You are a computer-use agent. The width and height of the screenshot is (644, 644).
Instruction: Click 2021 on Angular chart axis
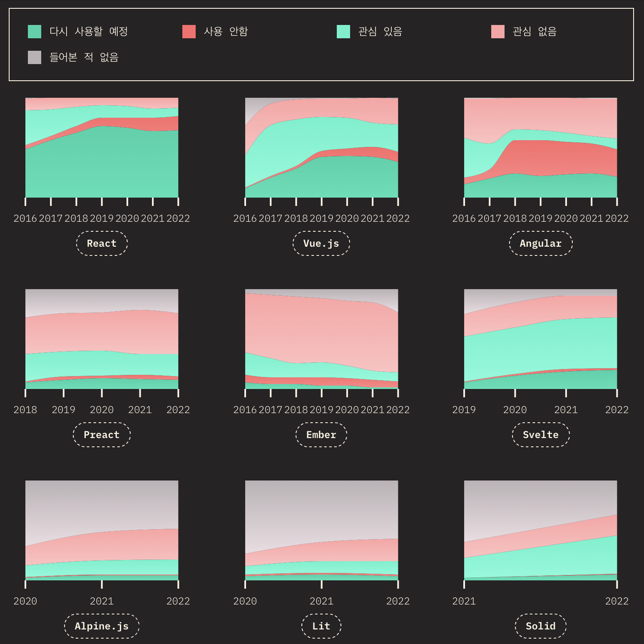pyautogui.click(x=592, y=218)
